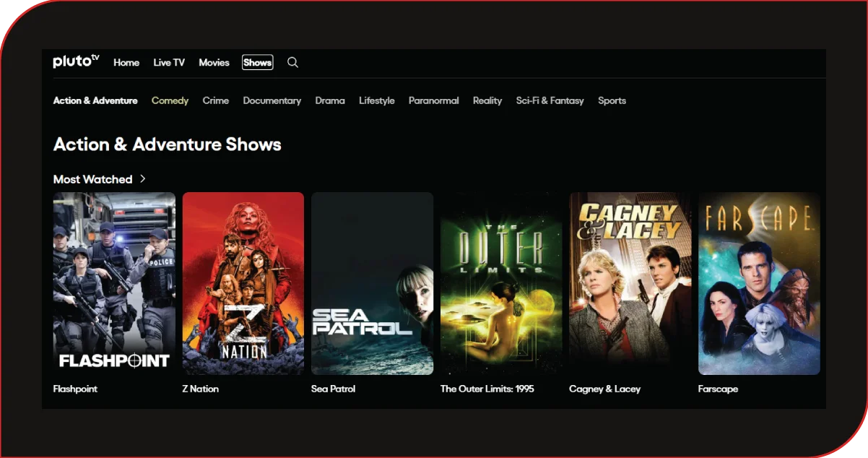The image size is (868, 458).
Task: Select the Paranormal genre tab
Action: pyautogui.click(x=433, y=100)
